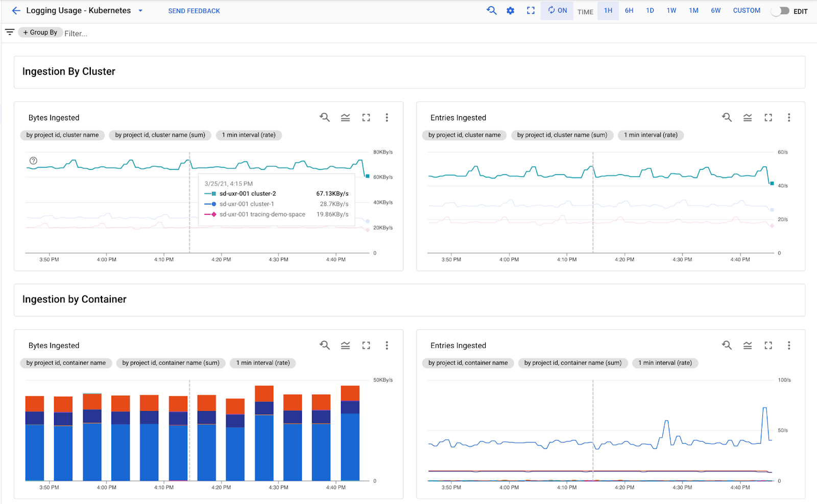Click 'cluster name (sum)' chip in cluster Bytes Ingested
The width and height of the screenshot is (817, 504).
[x=160, y=135]
